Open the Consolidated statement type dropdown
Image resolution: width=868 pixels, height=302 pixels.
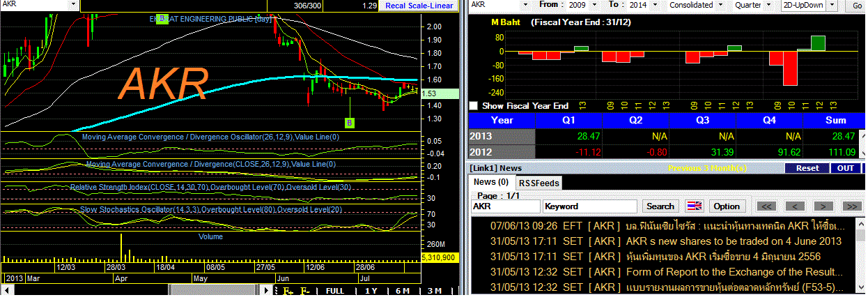(x=720, y=5)
